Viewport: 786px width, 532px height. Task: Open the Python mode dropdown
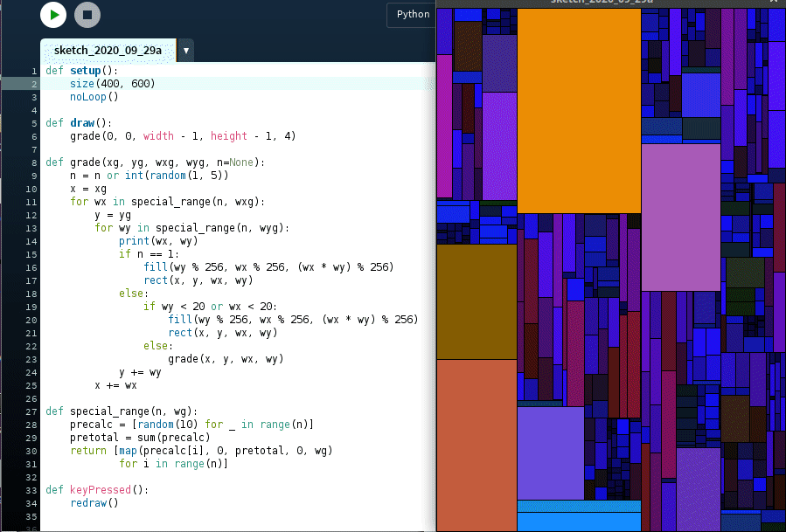pos(412,14)
